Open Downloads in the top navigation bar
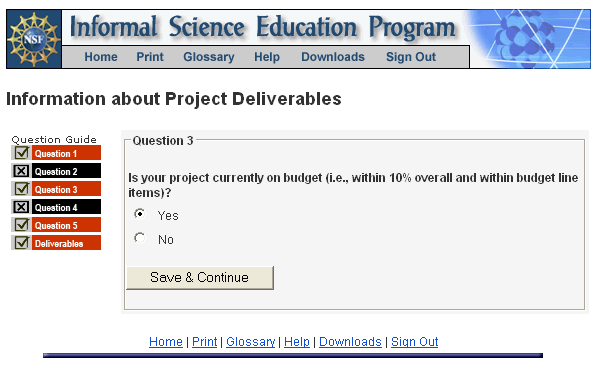 [333, 57]
